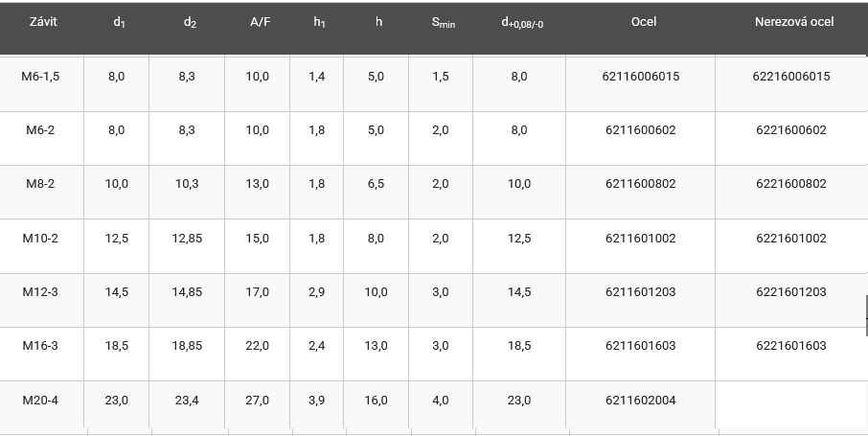Select steel part number 6211600602
The height and width of the screenshot is (436, 868).
click(641, 130)
